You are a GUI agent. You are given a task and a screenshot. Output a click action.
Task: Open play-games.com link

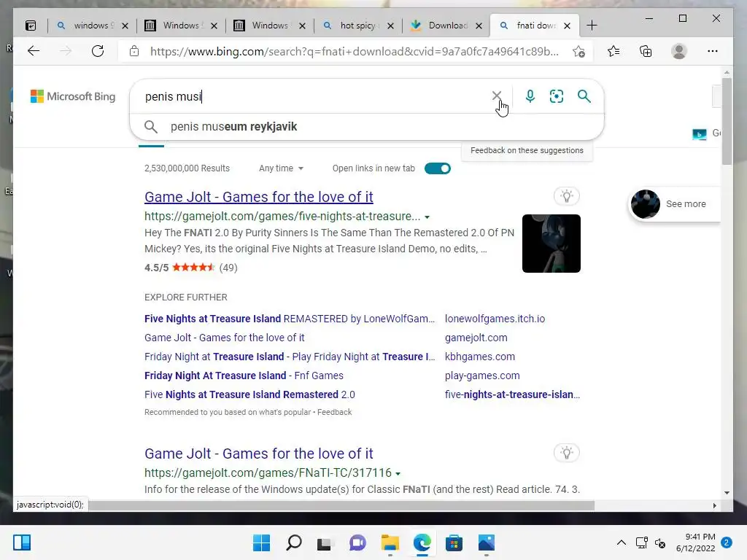point(482,376)
